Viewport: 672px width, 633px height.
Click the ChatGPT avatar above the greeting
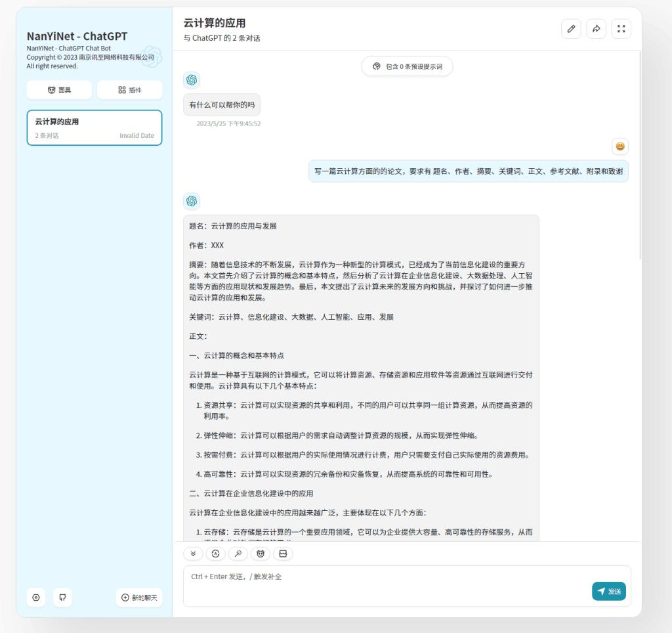click(192, 79)
